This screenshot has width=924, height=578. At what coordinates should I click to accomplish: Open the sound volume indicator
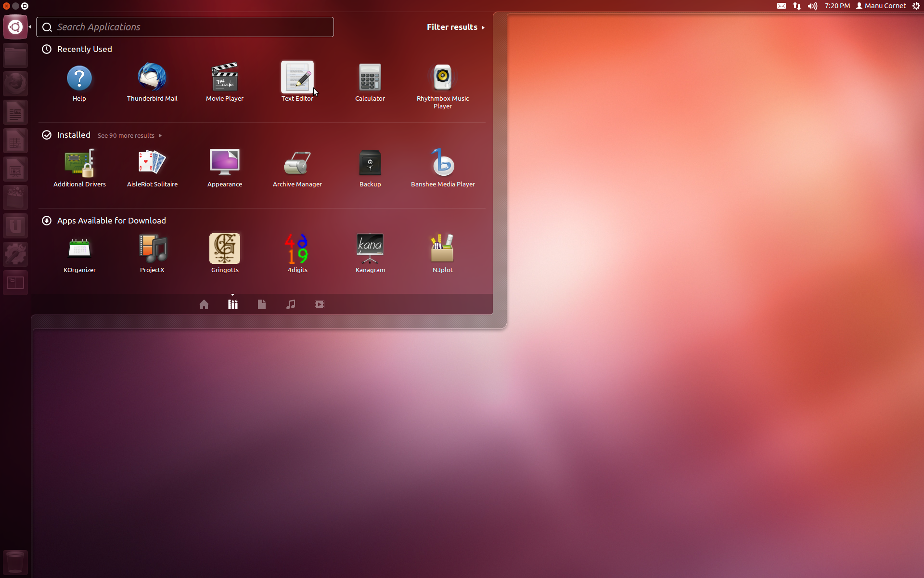pyautogui.click(x=812, y=6)
